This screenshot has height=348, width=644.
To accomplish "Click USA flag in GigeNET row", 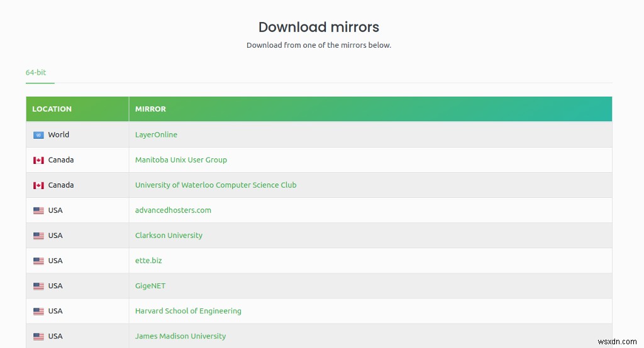I will click(38, 286).
